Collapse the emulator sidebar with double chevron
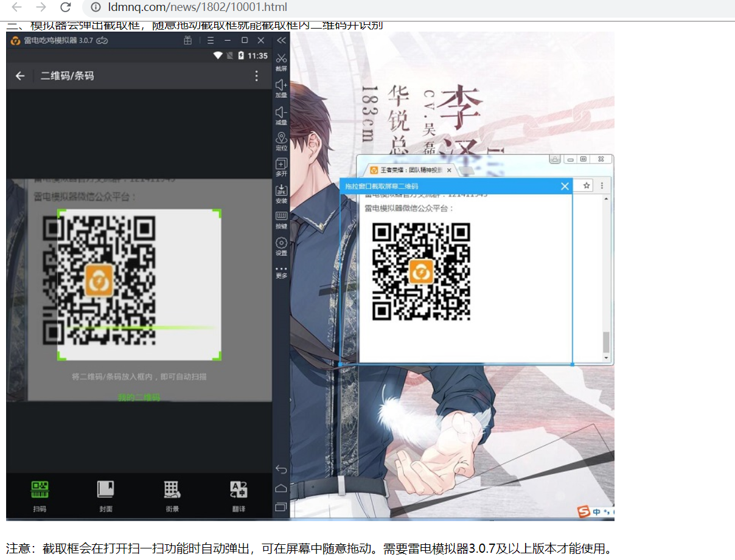Image resolution: width=735 pixels, height=560 pixels. pos(281,41)
